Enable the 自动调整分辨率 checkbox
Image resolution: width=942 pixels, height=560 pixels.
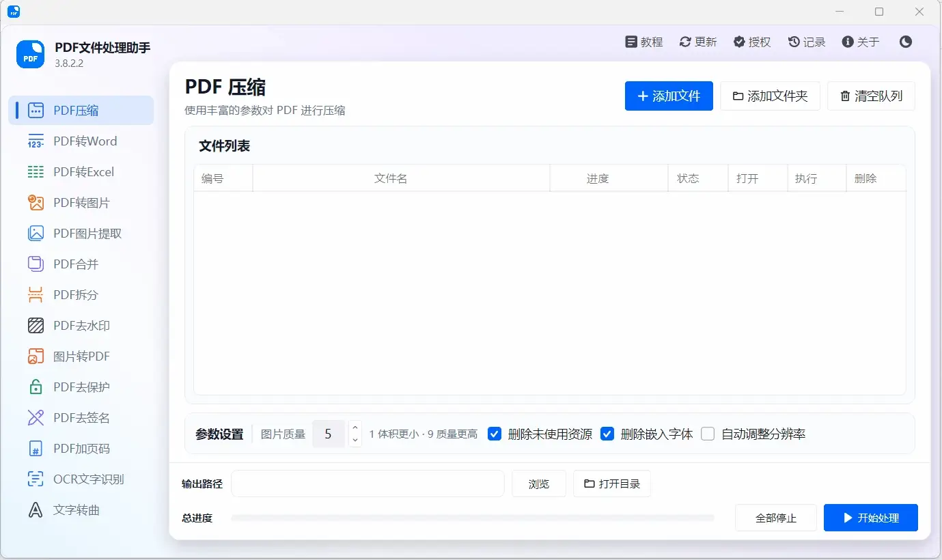(x=708, y=434)
